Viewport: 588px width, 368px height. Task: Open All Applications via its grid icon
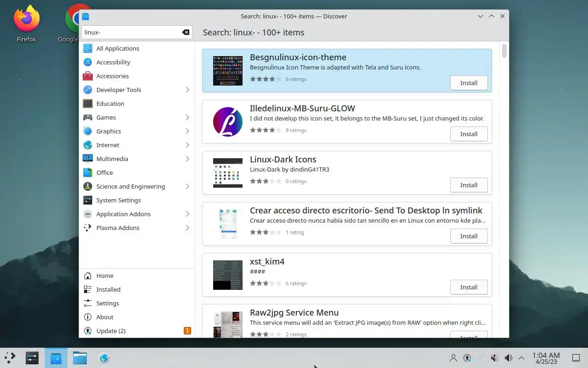click(88, 48)
